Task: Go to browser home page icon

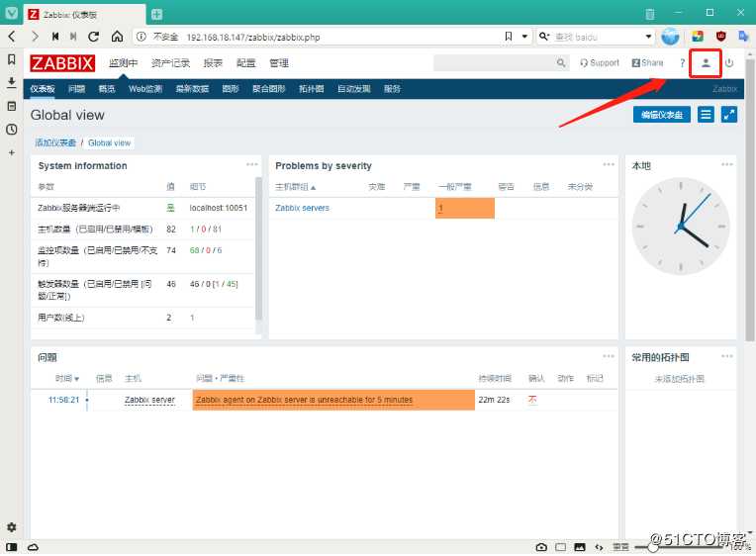Action: coord(117,37)
